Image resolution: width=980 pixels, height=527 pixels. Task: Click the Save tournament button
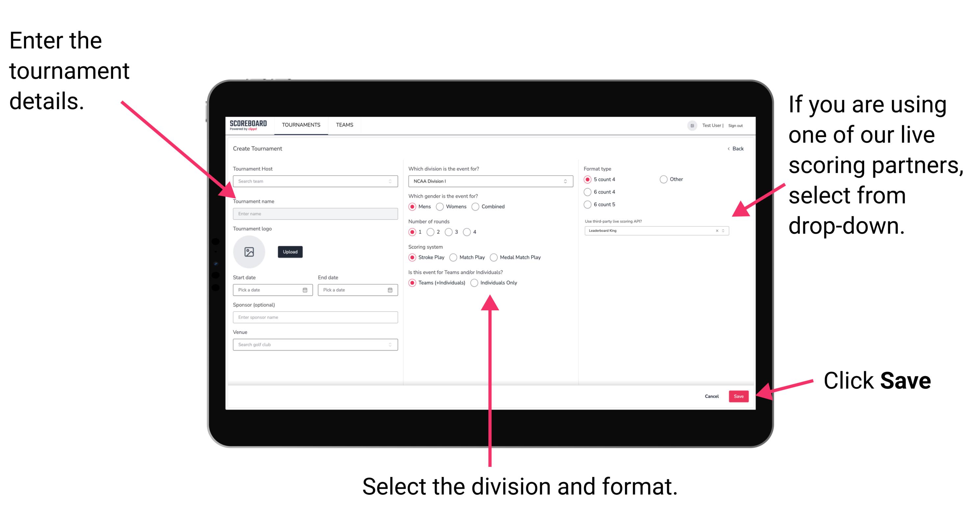(739, 396)
